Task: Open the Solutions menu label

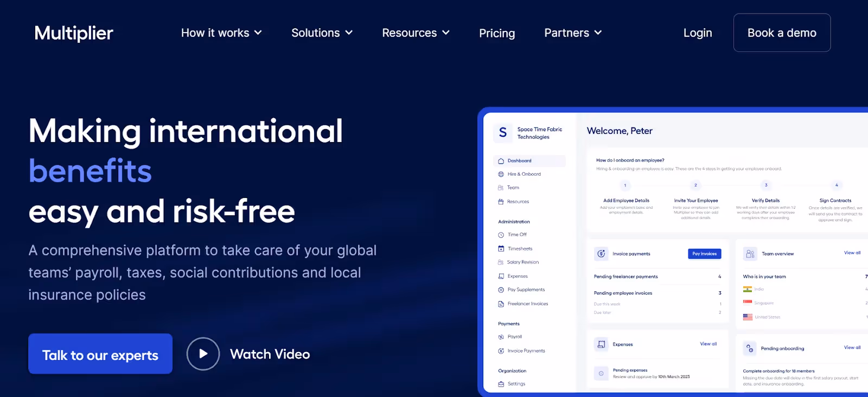Action: click(316, 33)
